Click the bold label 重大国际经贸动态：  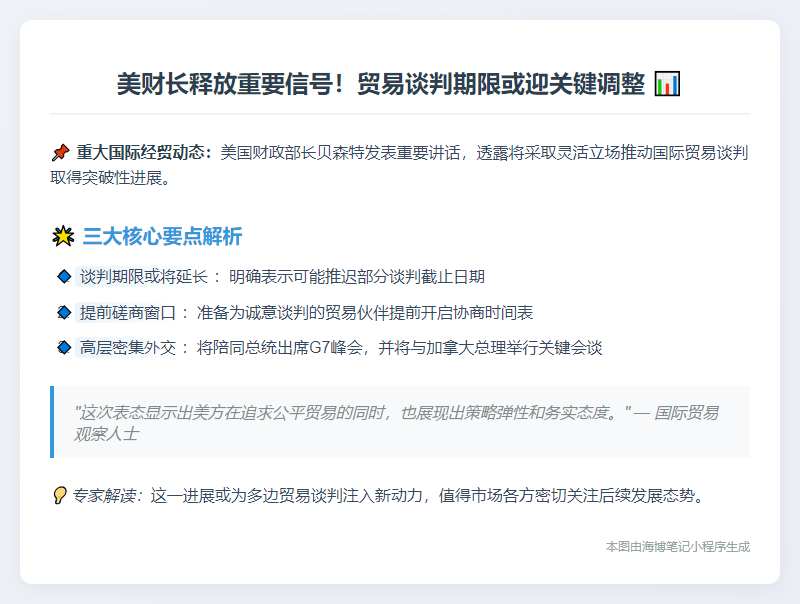[145, 153]
